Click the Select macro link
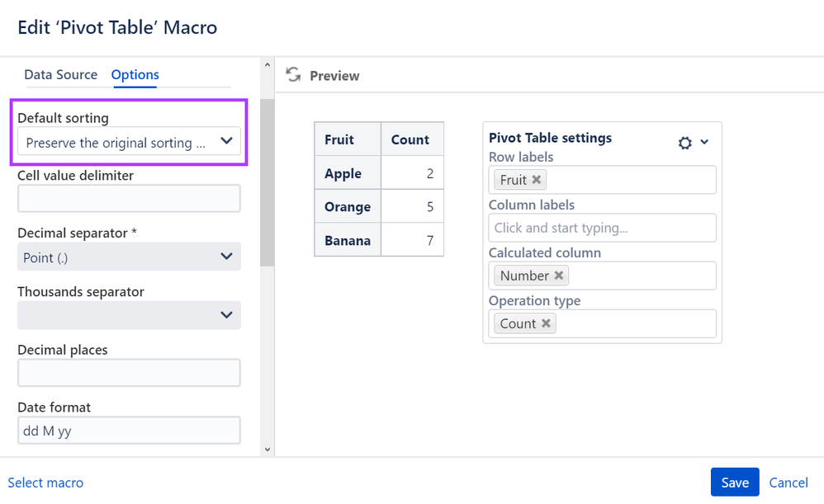This screenshot has height=504, width=824. pos(45,483)
